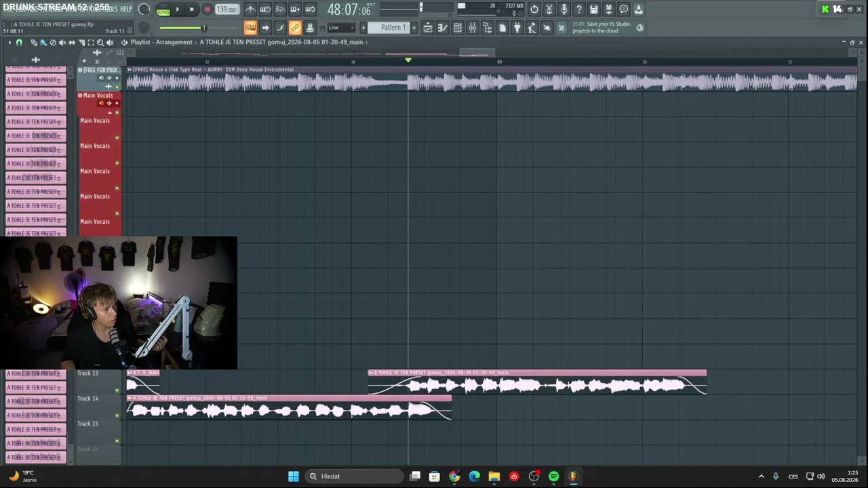
Task: Toggle the link (multilink to controllers) icon
Action: (x=295, y=28)
